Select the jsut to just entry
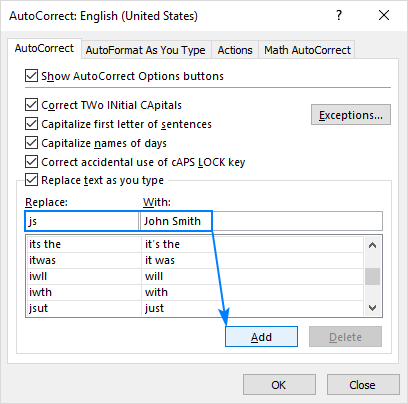The image size is (408, 404). tap(195, 308)
